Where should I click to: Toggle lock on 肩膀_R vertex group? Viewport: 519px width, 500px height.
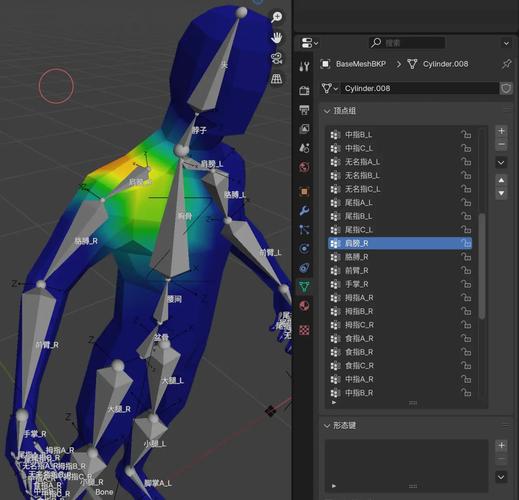point(466,243)
